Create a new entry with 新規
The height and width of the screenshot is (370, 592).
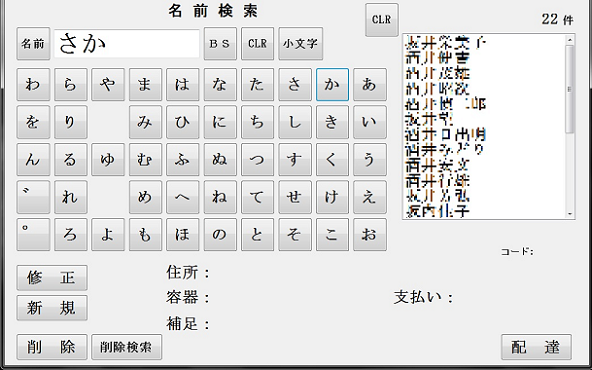pyautogui.click(x=52, y=308)
